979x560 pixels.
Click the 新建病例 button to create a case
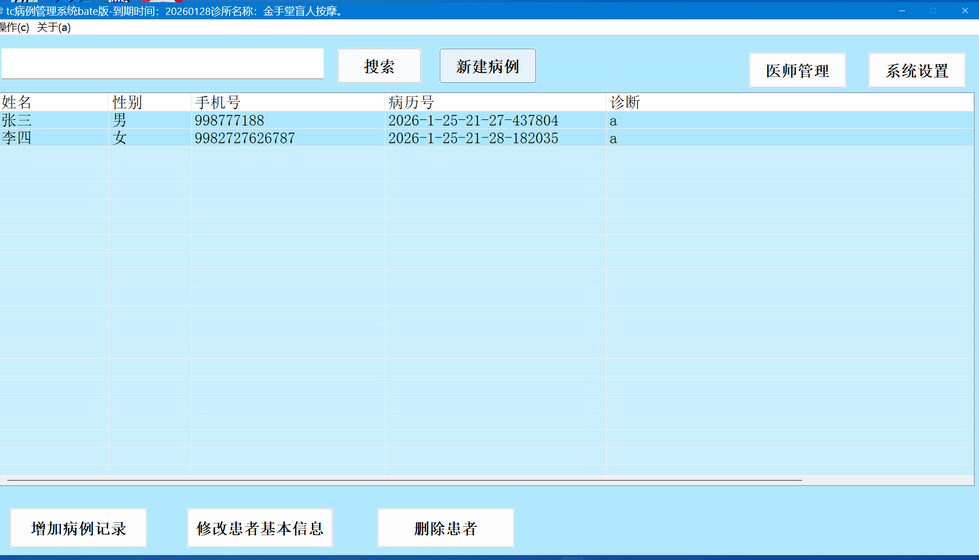[x=487, y=66]
